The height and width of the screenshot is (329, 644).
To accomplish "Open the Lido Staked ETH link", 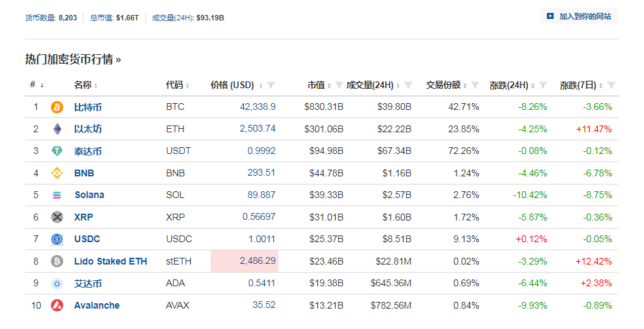I will click(x=110, y=261).
